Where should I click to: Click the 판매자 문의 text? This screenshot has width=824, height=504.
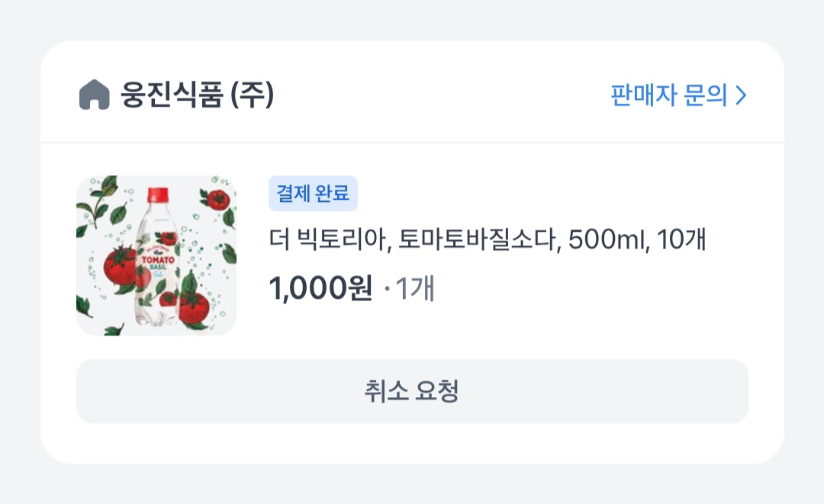[669, 95]
